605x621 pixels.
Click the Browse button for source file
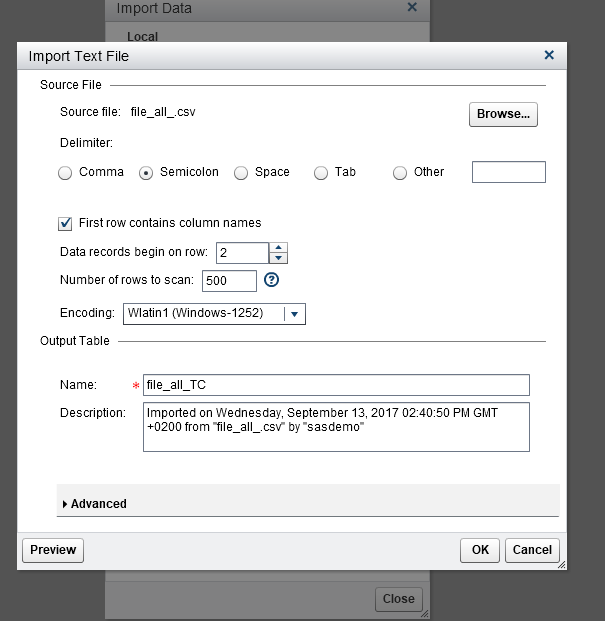coord(503,114)
